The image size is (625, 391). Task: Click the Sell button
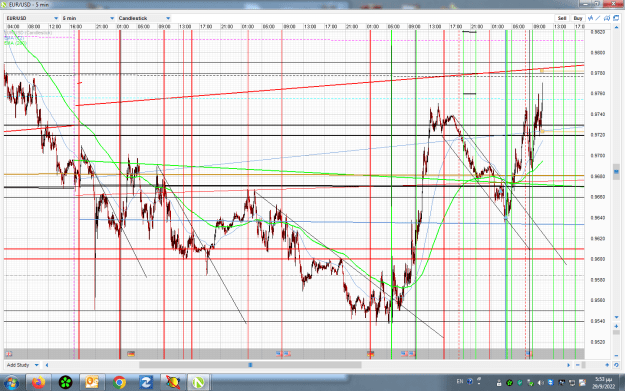click(x=562, y=18)
